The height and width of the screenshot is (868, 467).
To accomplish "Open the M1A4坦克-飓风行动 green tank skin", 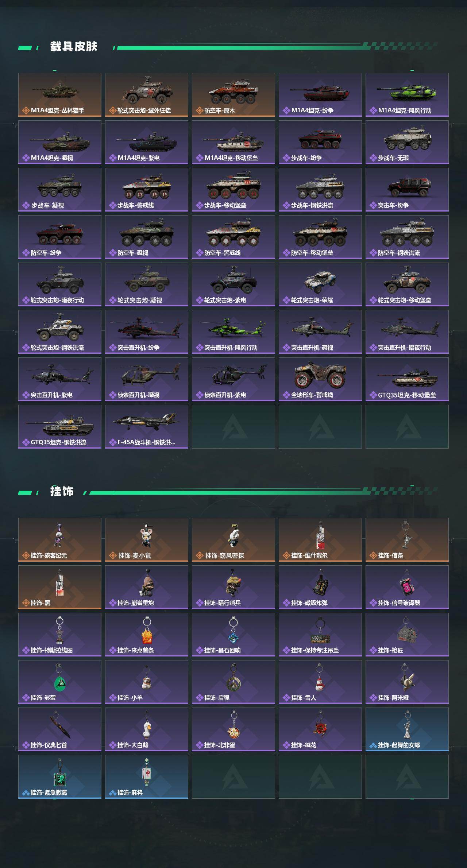I will (407, 95).
